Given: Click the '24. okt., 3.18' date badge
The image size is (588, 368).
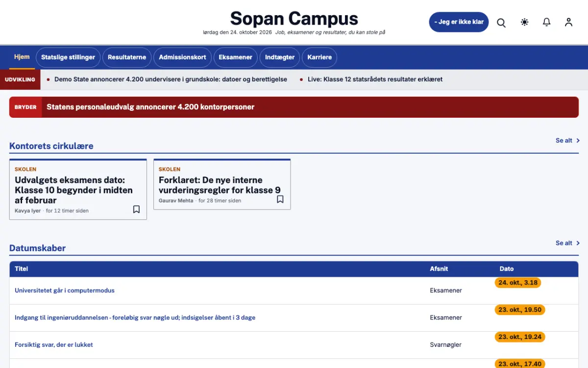Looking at the screenshot, I should pyautogui.click(x=518, y=283).
